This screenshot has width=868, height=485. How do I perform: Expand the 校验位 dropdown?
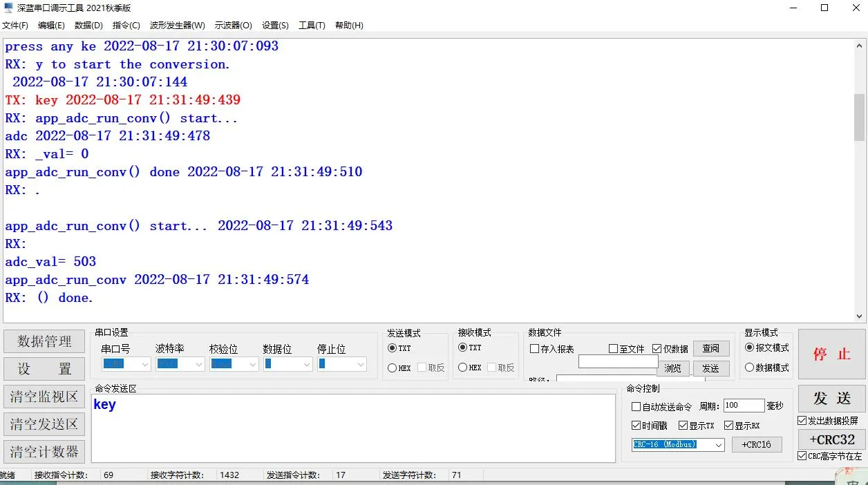tap(253, 364)
